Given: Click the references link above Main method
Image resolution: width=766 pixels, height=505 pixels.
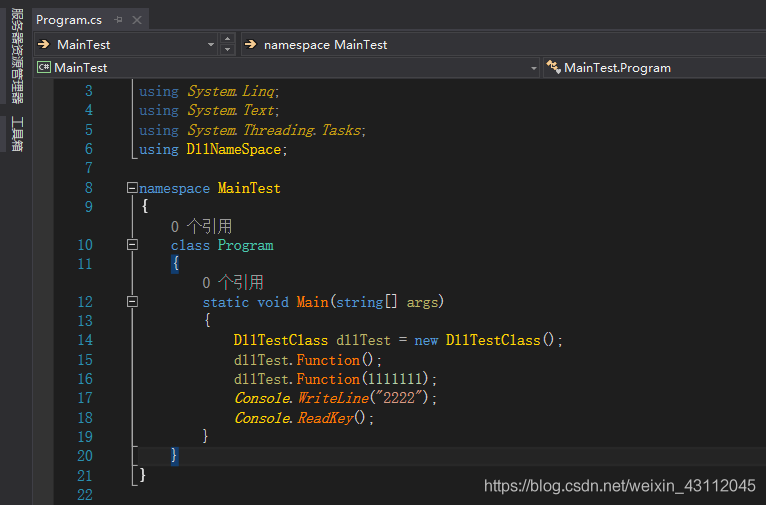Looking at the screenshot, I should tap(232, 283).
